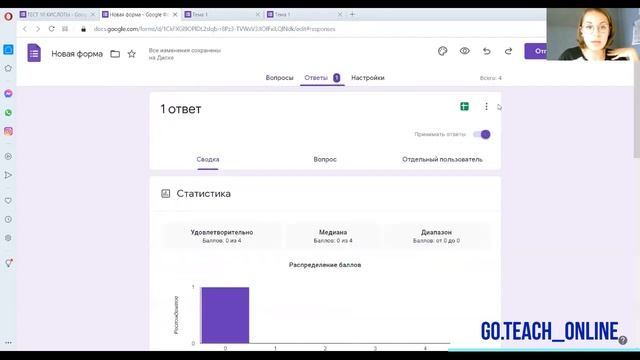Click the Удовлетворительно statistic cell
This screenshot has width=640, height=360.
coord(222,236)
